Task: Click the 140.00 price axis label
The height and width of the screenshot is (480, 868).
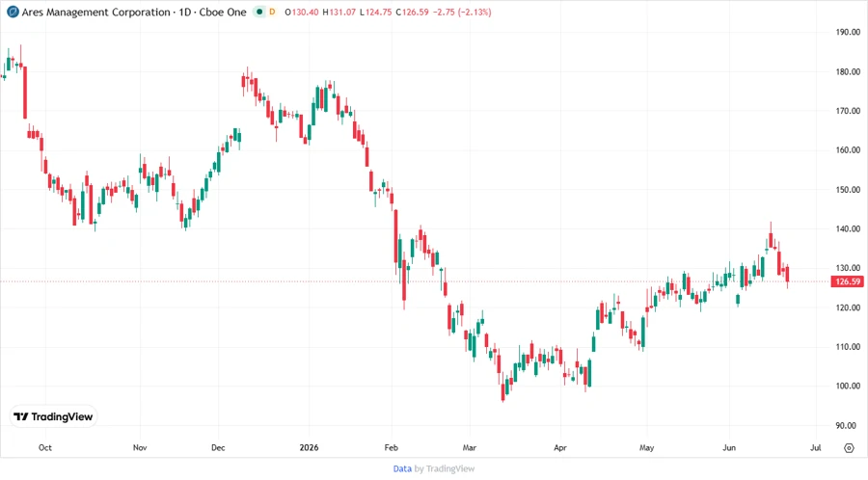Action: [848, 228]
